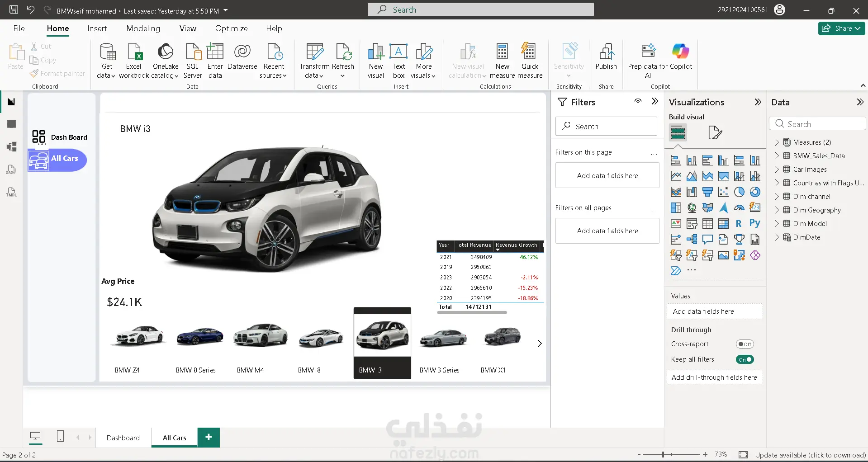Select the R script visual
This screenshot has height=462, width=868.
739,223
